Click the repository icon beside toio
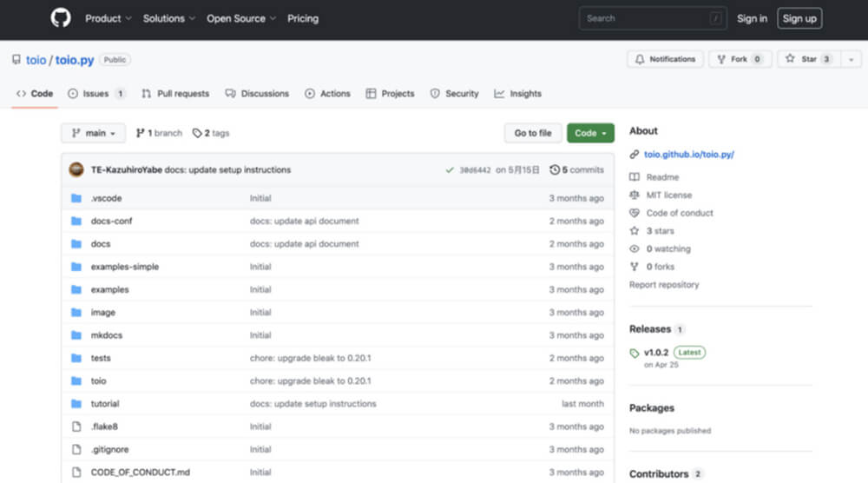Screen dimensions: 868x483 (x=16, y=60)
